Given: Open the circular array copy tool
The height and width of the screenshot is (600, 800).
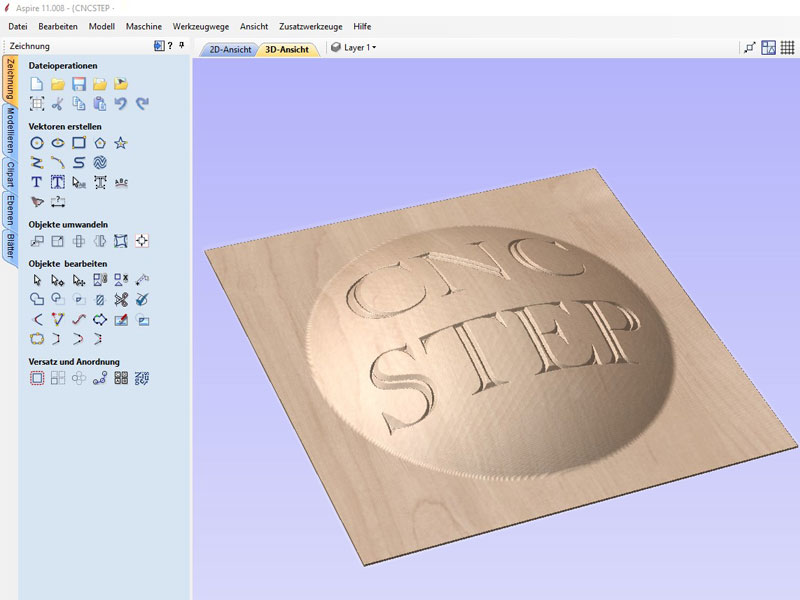Looking at the screenshot, I should pos(79,378).
